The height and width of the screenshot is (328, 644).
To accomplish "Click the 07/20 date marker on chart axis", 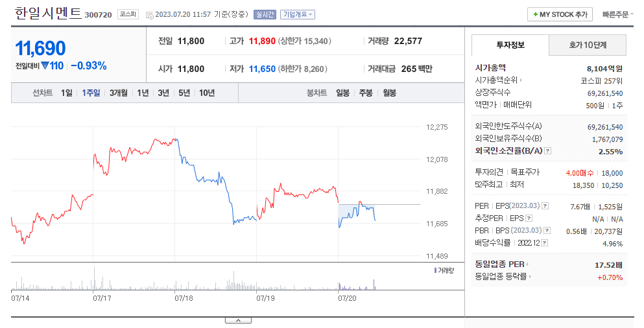I will pos(347,298).
